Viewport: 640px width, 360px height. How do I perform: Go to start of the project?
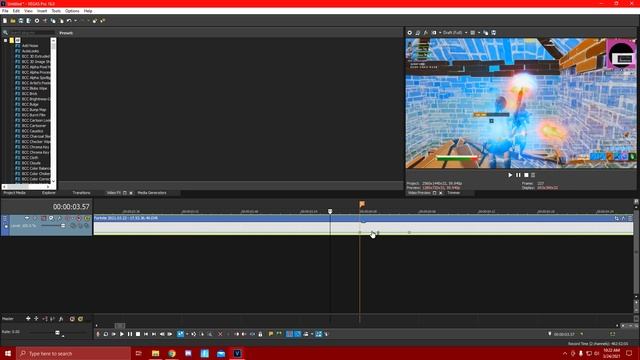[146, 334]
